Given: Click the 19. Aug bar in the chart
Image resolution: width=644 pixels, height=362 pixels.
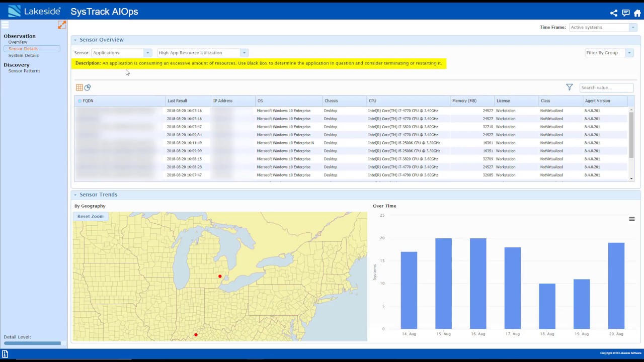Looking at the screenshot, I should tap(582, 304).
